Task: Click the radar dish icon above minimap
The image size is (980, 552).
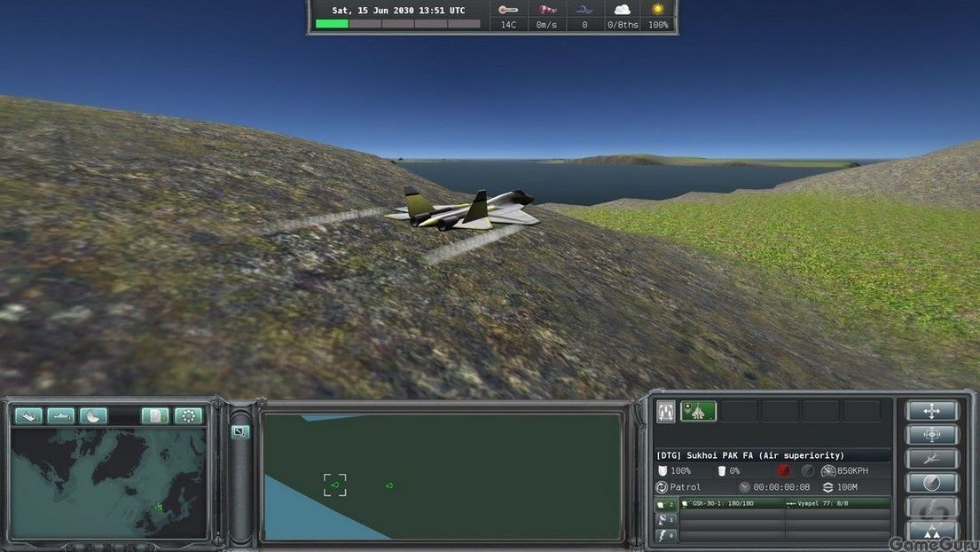Action: (93, 415)
